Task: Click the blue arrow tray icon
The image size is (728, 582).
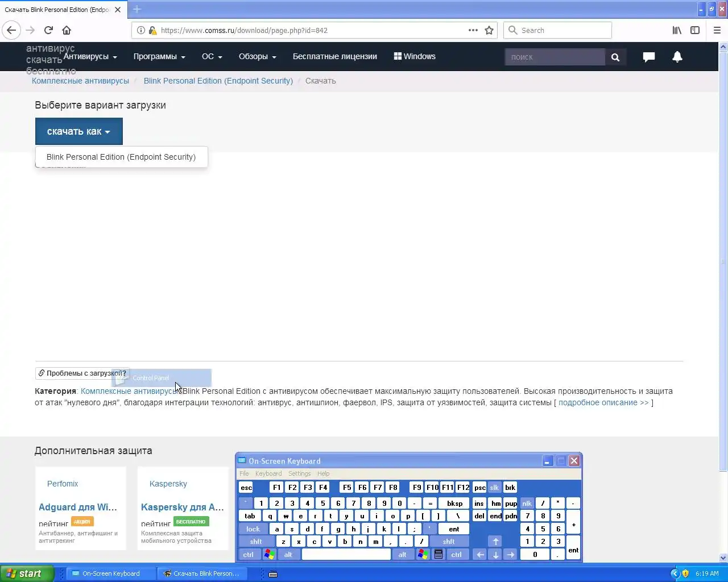Action: click(675, 573)
